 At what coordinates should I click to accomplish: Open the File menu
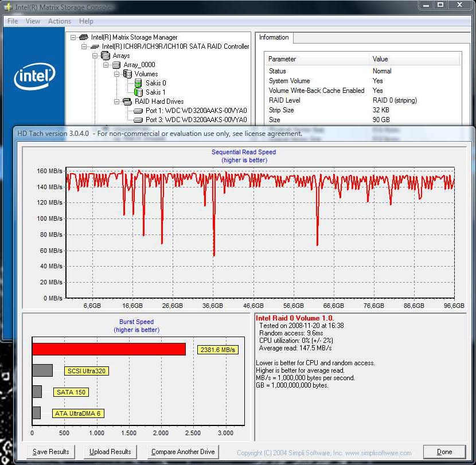click(x=13, y=21)
